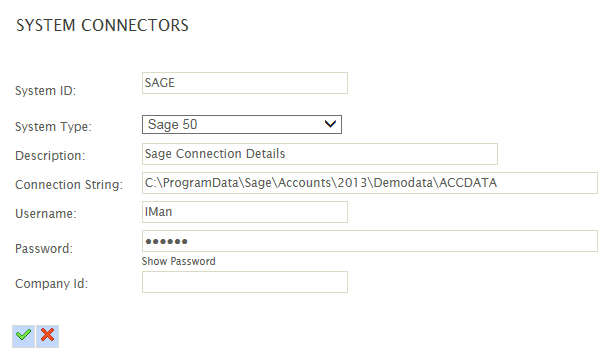Select the Username field with IMan

pyautogui.click(x=245, y=212)
